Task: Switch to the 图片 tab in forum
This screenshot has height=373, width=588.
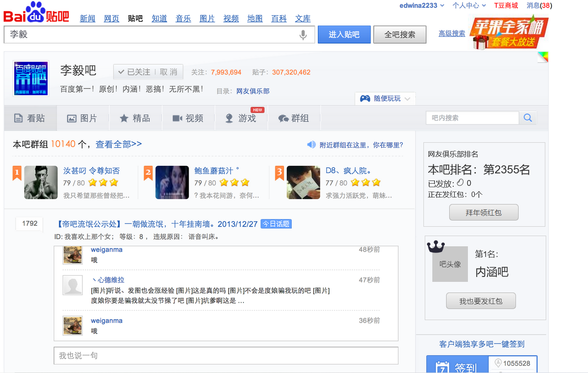Action: 82,118
